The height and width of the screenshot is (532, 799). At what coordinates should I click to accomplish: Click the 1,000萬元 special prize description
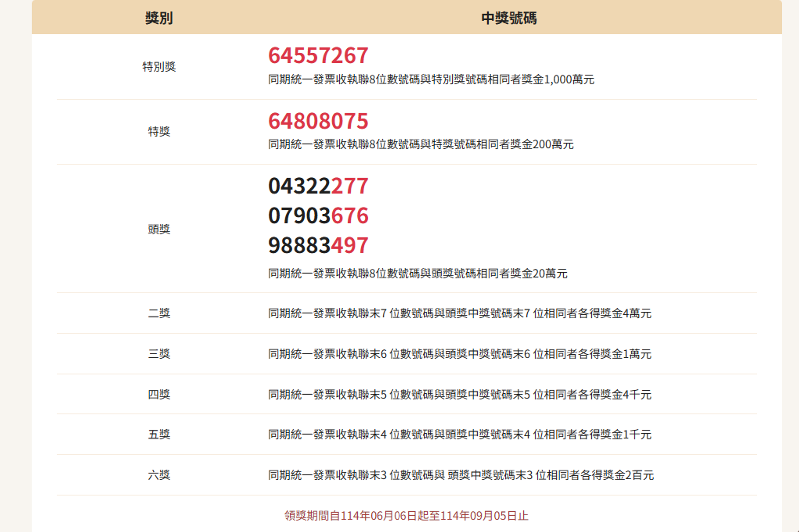click(x=430, y=80)
